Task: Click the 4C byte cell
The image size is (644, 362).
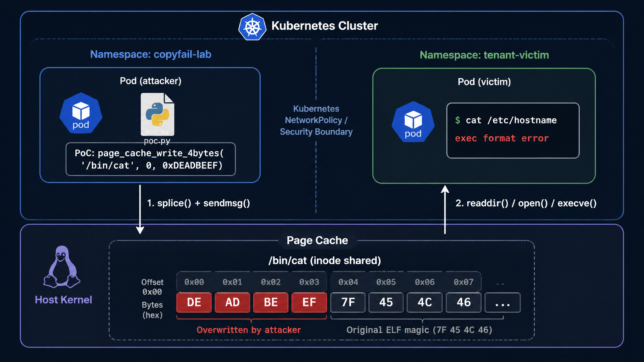Action: (x=425, y=302)
